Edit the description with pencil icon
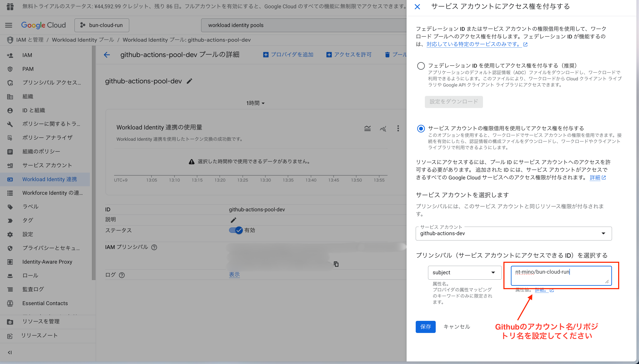639x364 pixels. click(x=233, y=220)
